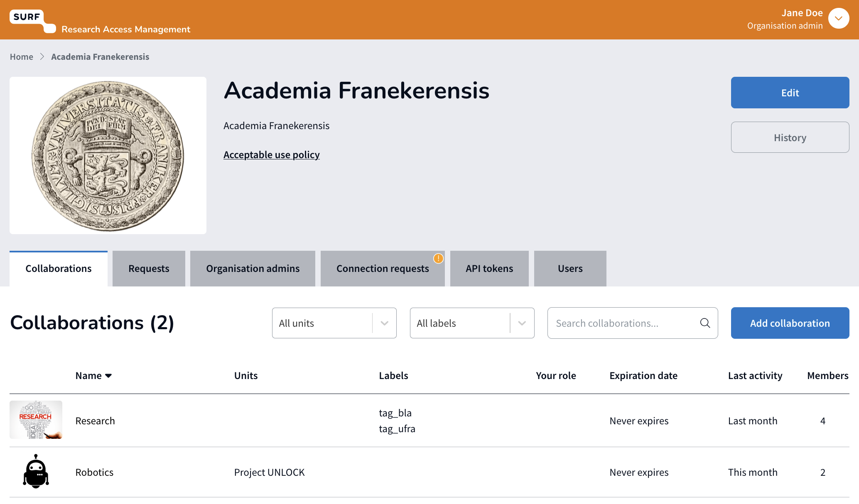Open the Acceptable use policy link
859x504 pixels.
click(272, 155)
